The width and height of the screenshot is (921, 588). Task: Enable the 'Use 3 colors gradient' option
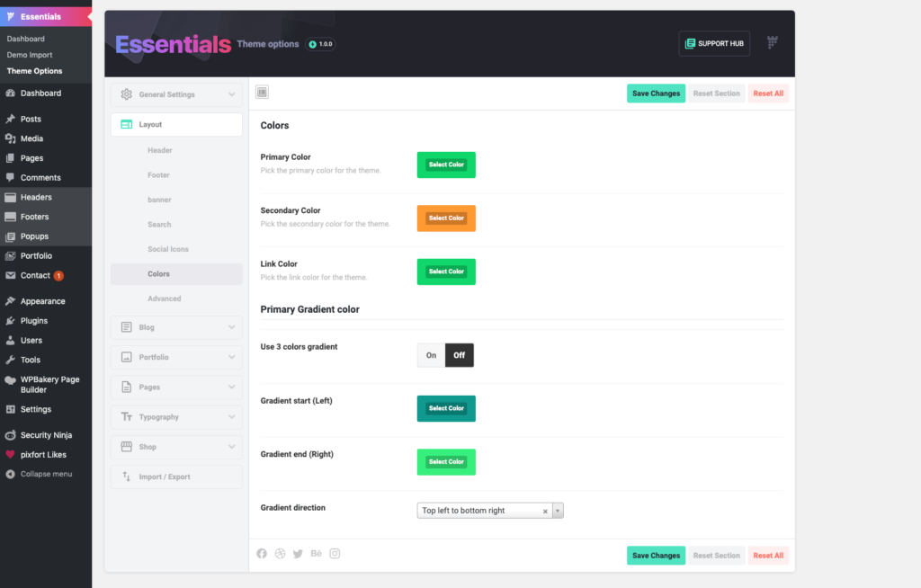430,354
